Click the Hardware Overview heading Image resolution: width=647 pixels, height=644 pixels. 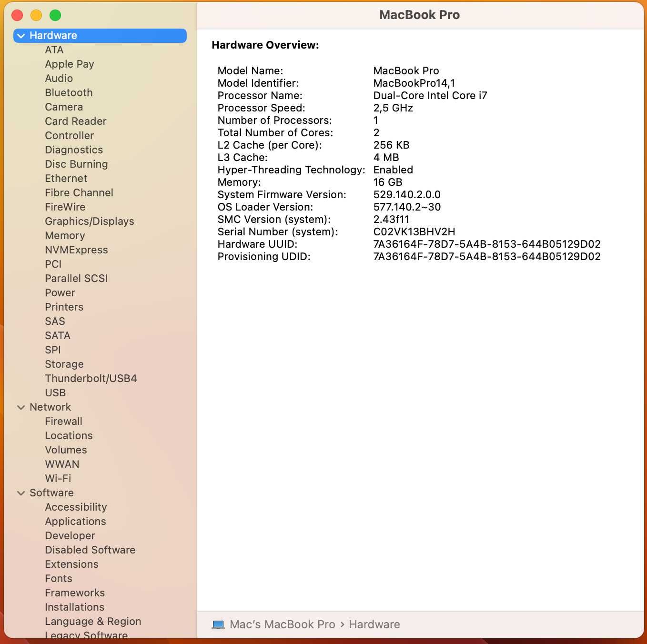[265, 45]
